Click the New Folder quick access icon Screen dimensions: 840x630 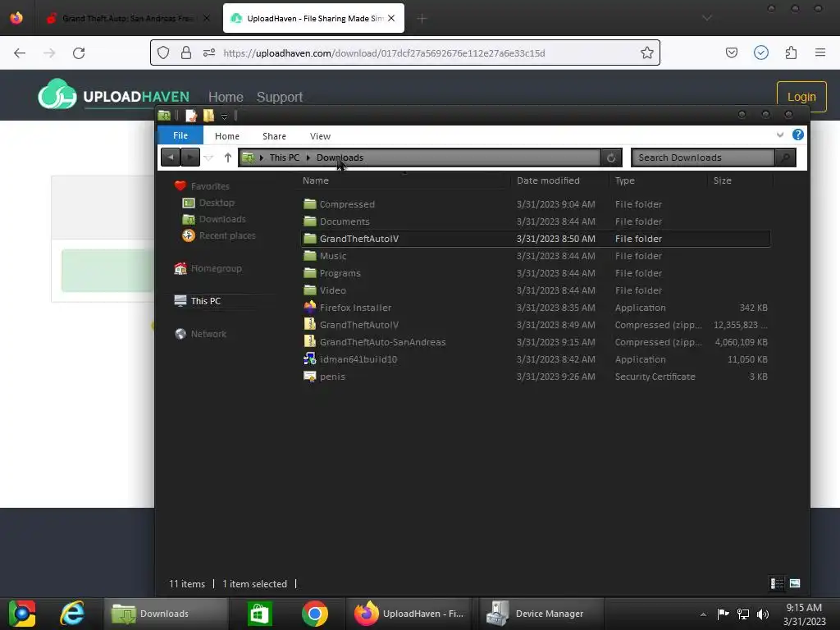pos(208,115)
